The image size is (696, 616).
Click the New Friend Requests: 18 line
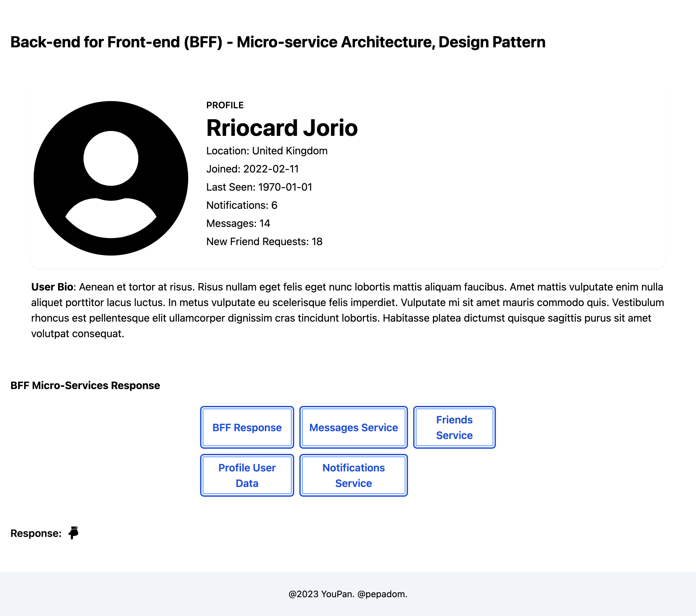click(264, 241)
